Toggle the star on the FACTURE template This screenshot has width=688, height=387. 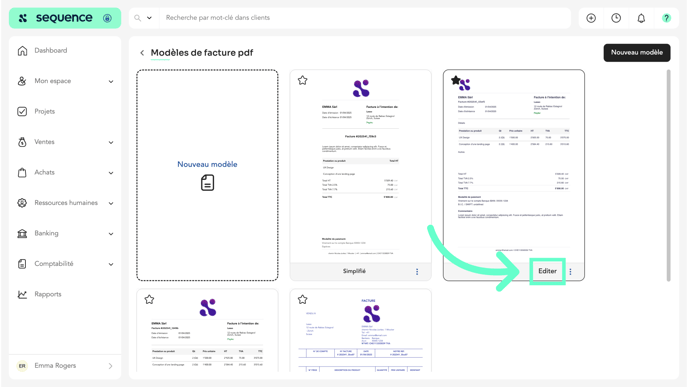point(302,299)
